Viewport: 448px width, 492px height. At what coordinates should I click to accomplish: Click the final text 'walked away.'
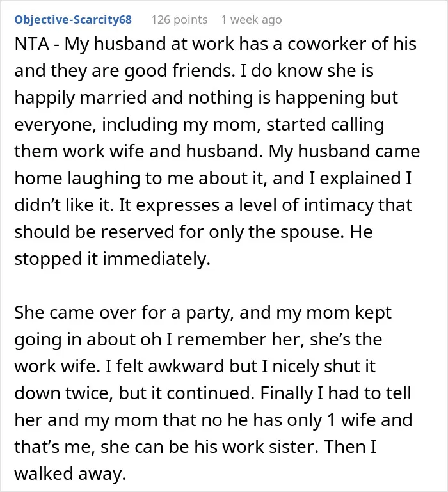point(70,474)
